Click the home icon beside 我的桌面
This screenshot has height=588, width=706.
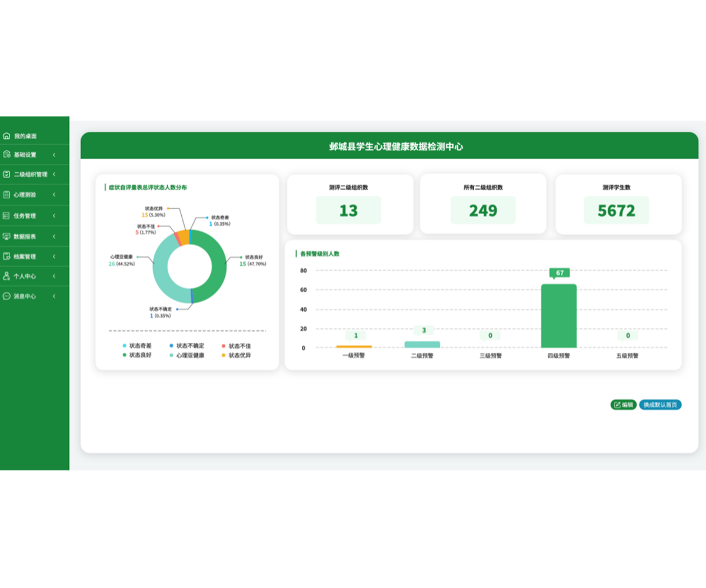click(x=6, y=136)
